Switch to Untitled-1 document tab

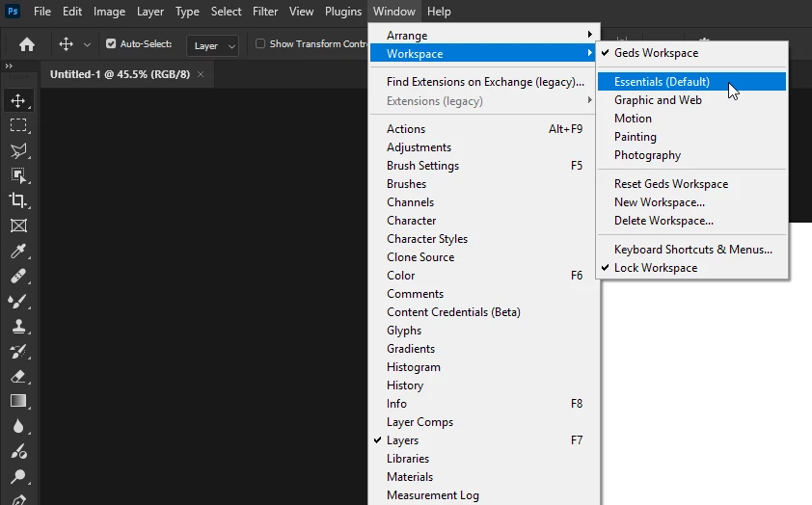click(x=121, y=74)
